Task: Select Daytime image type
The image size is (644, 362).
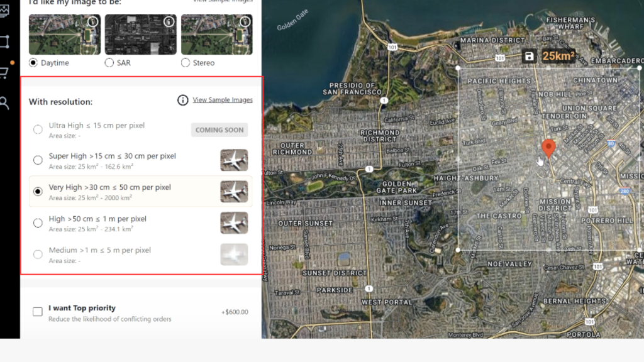Action: point(33,63)
